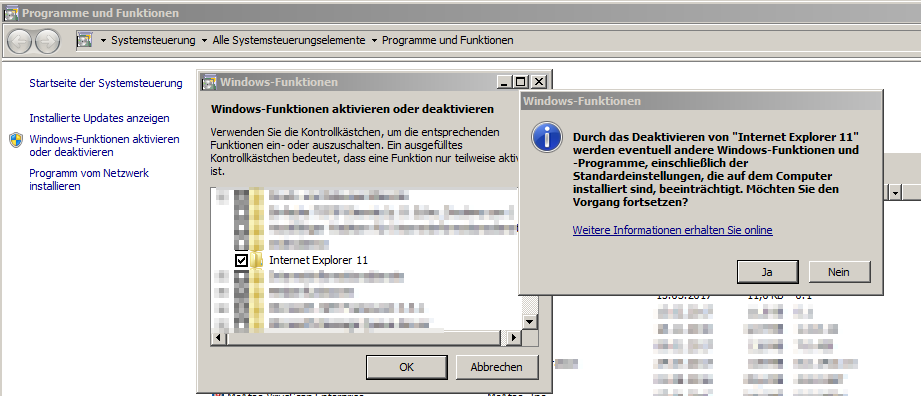The image size is (921, 396).
Task: Click the Programme und Funktionen window title icon
Action: [11, 12]
